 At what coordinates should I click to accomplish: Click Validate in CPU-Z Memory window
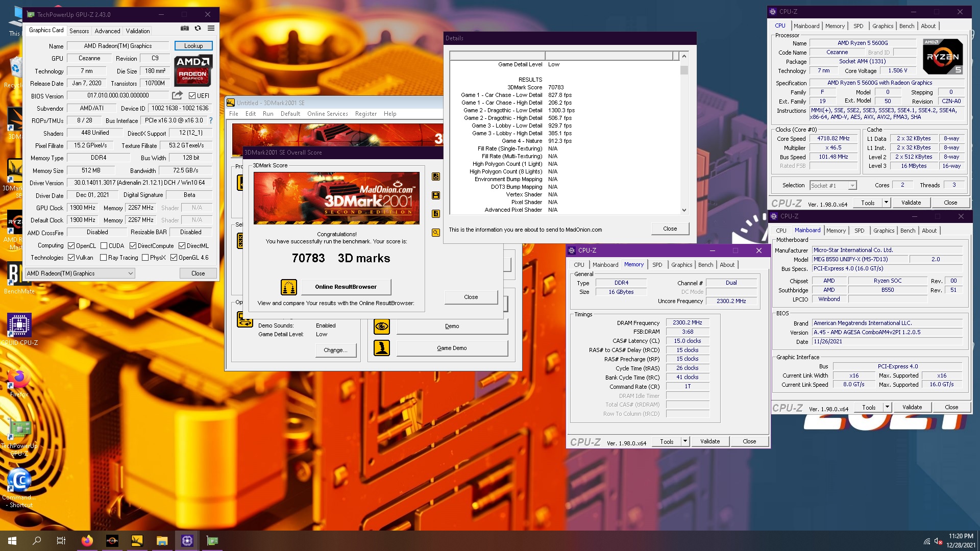coord(710,441)
